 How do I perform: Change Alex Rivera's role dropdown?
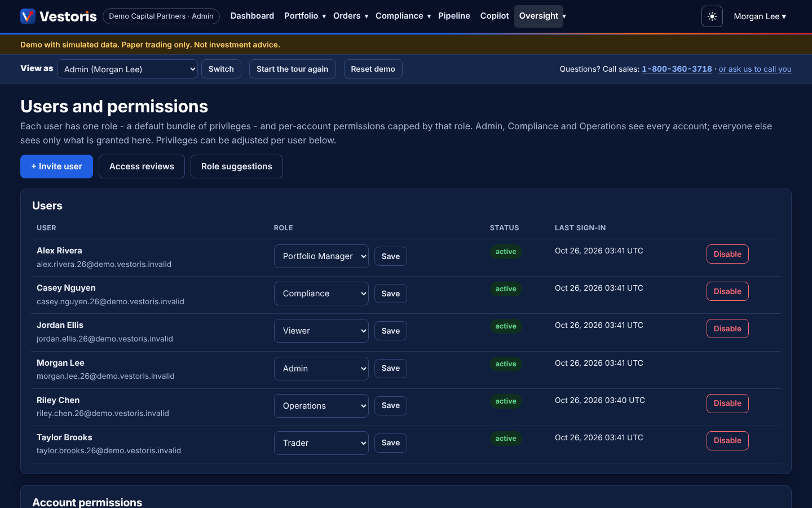pos(321,256)
